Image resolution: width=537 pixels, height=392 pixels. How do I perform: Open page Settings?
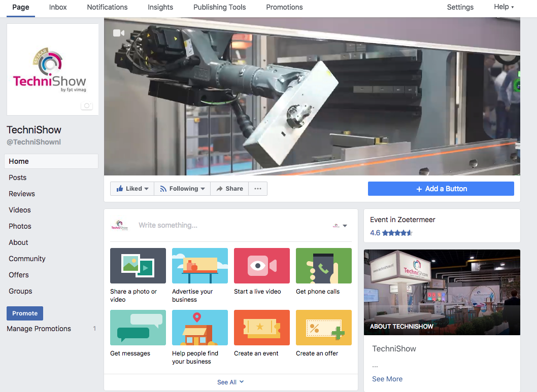coord(460,7)
